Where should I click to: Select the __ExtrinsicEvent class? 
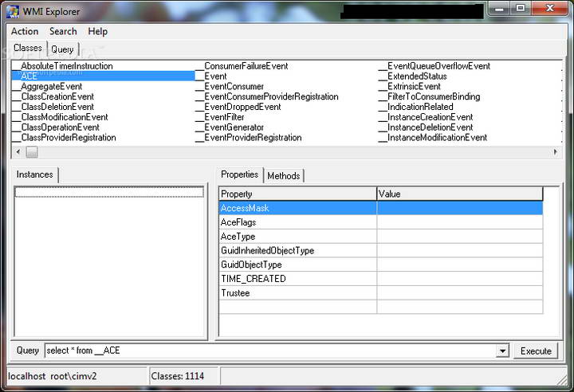(x=410, y=86)
